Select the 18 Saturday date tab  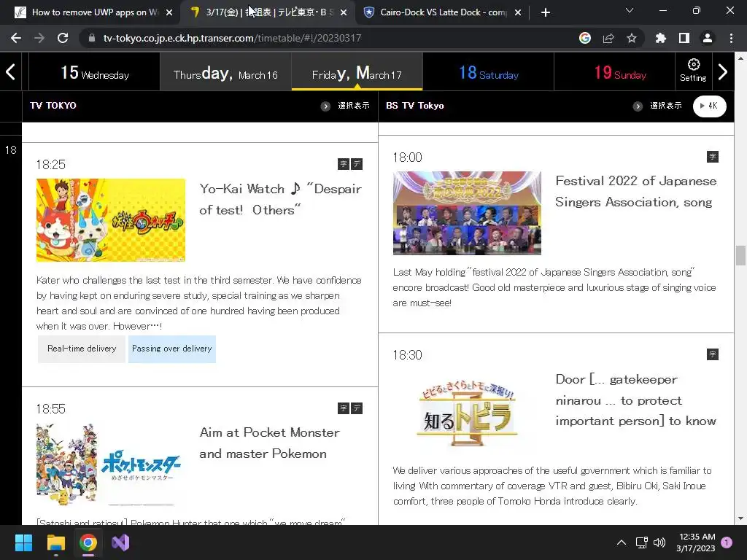(488, 72)
